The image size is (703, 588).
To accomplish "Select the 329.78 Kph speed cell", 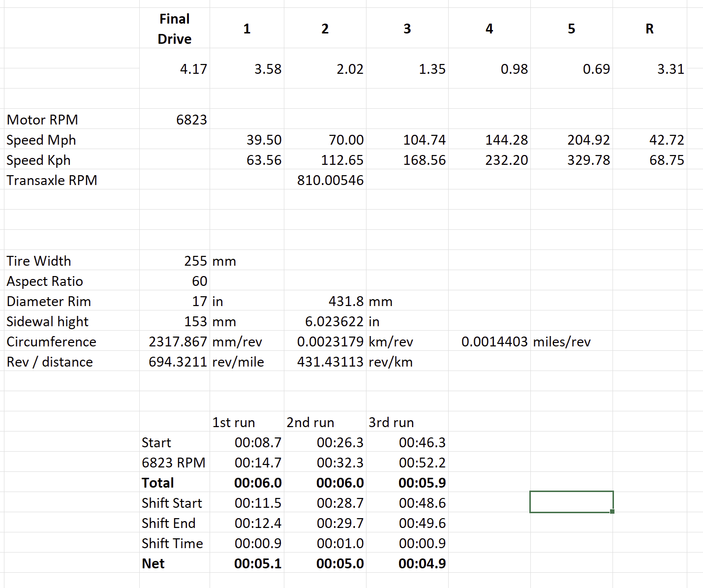I will (572, 159).
